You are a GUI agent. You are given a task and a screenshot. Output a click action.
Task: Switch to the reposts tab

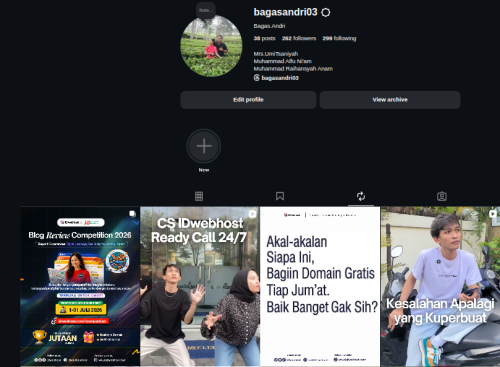pos(361,196)
